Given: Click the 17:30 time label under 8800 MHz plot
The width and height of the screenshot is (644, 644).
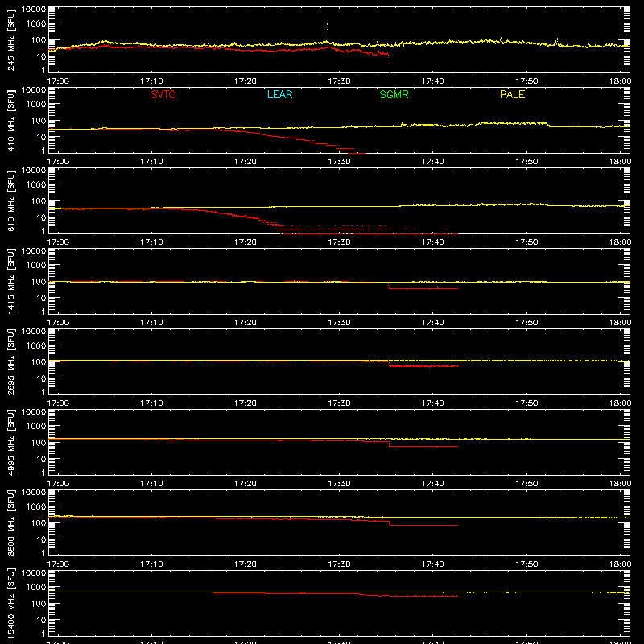Looking at the screenshot, I should [339, 564].
